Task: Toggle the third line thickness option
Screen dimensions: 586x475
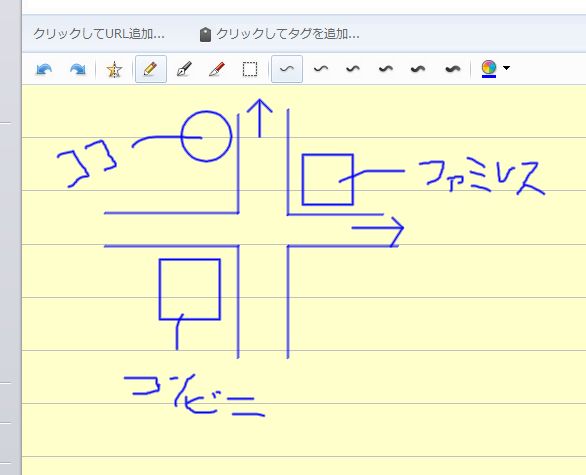Action: tap(353, 69)
